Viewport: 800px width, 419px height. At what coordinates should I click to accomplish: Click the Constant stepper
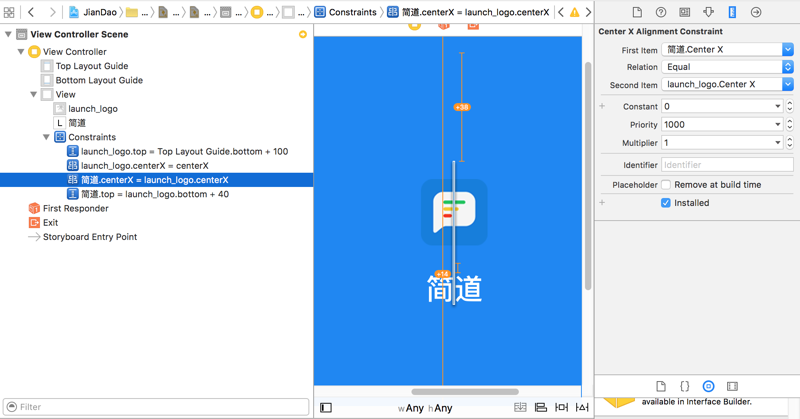(790, 106)
